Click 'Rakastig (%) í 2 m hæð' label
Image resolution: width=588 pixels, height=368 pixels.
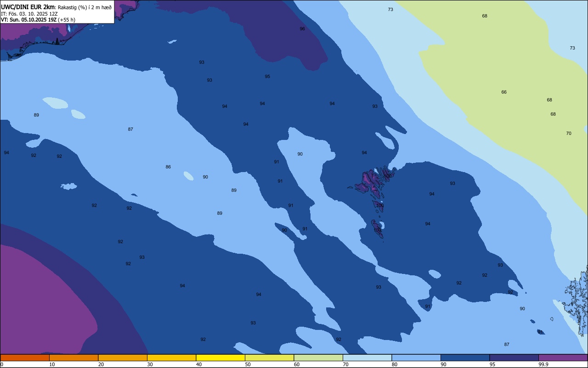[x=85, y=7]
